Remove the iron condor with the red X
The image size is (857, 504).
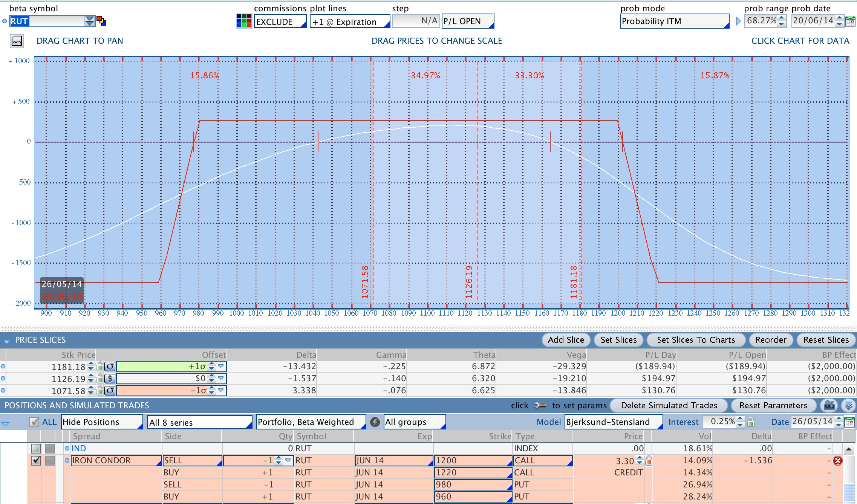coord(838,460)
